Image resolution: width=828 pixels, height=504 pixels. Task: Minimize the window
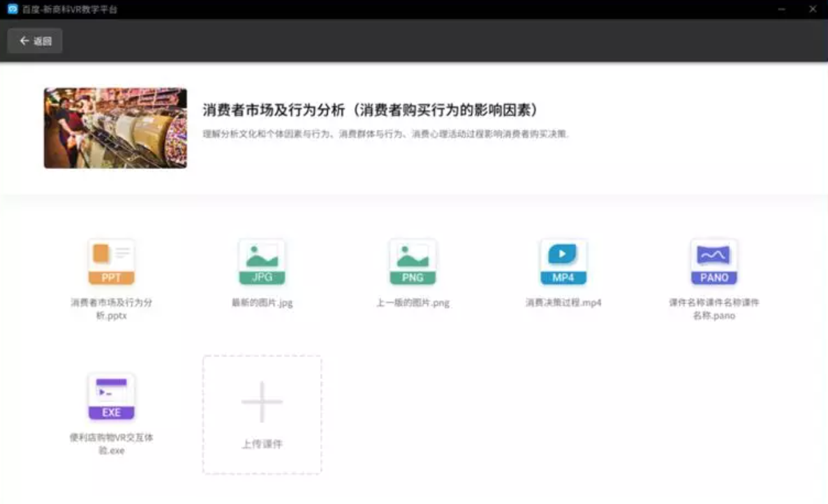[x=781, y=9]
